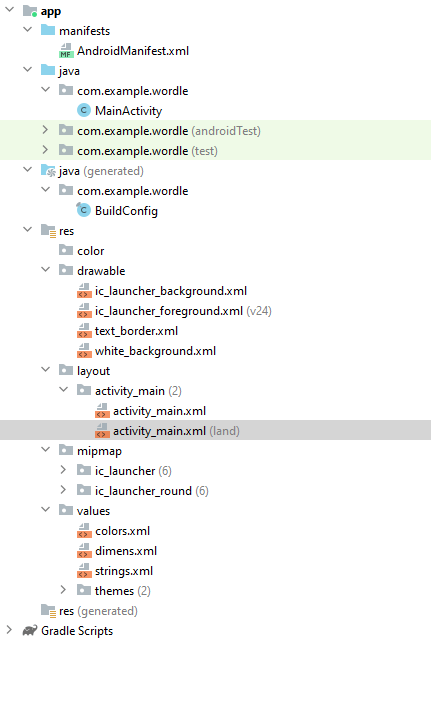Screen dimensions: 431x716
Task: Click activity_main.xml (land) file icon
Action: 102,431
